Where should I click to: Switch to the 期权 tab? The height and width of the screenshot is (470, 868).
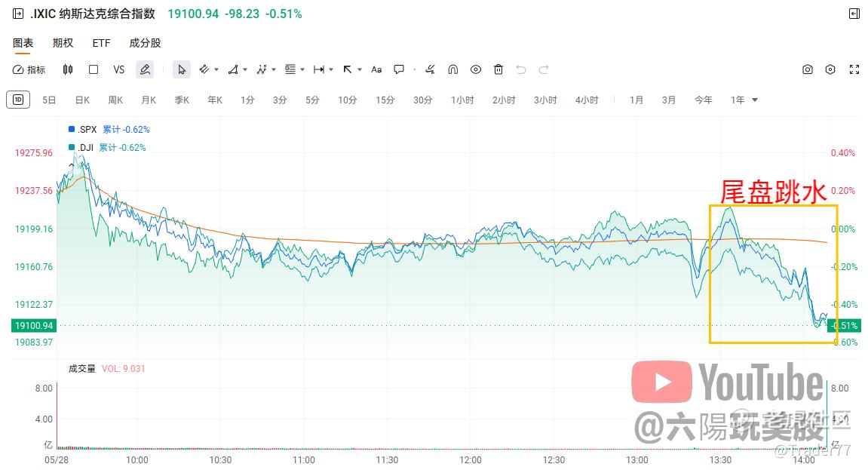coord(63,43)
